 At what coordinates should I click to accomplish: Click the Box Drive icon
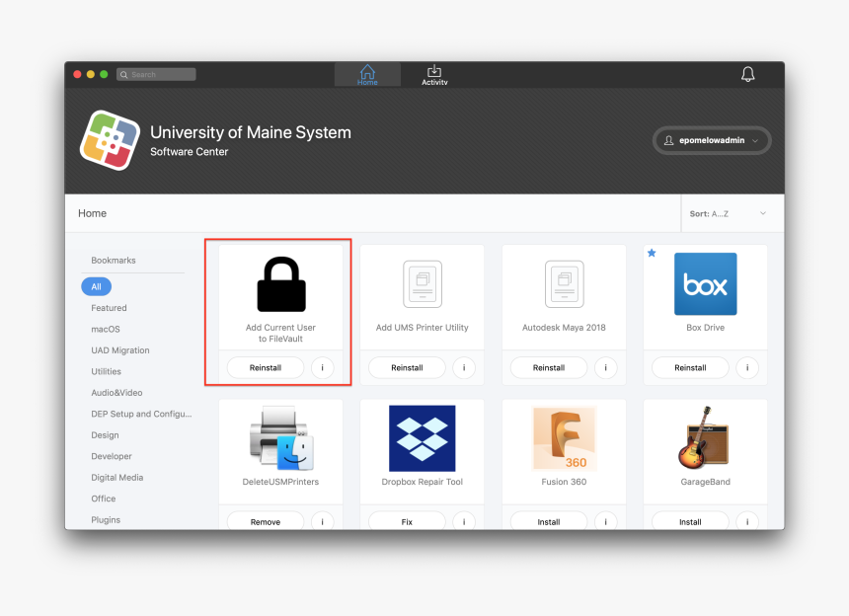(706, 283)
